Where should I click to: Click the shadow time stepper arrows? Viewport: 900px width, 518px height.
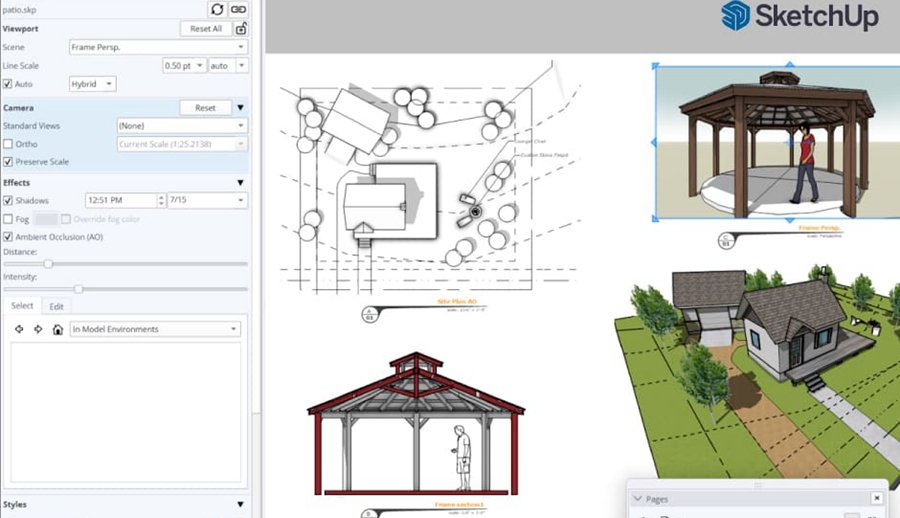pos(161,200)
